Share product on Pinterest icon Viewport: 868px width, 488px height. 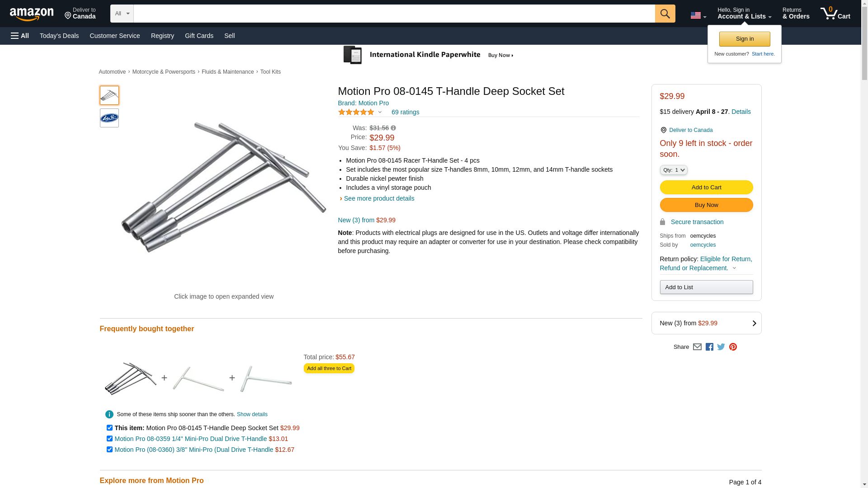click(x=733, y=347)
